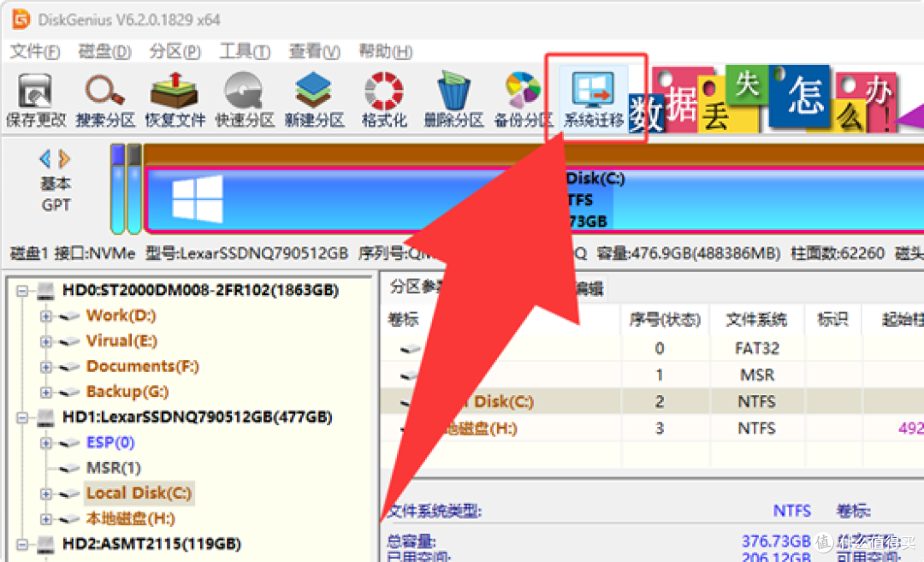Click the 序号(状态) column header
This screenshot has width=924, height=562.
tap(665, 320)
